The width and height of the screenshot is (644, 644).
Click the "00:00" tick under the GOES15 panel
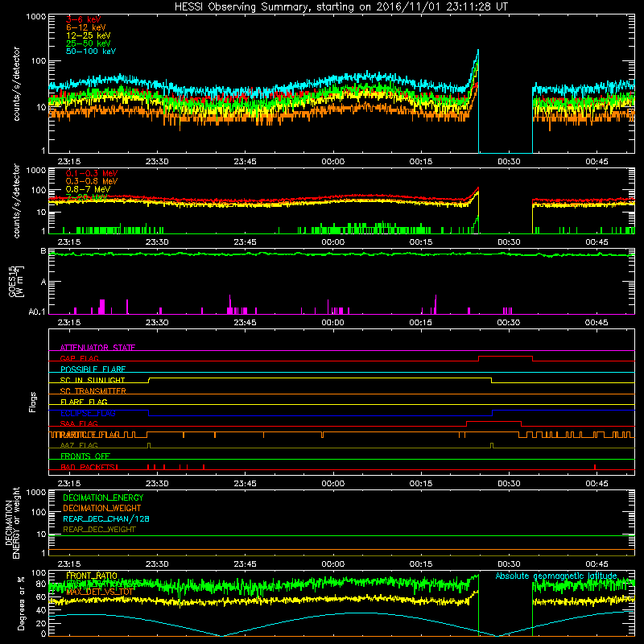(332, 323)
